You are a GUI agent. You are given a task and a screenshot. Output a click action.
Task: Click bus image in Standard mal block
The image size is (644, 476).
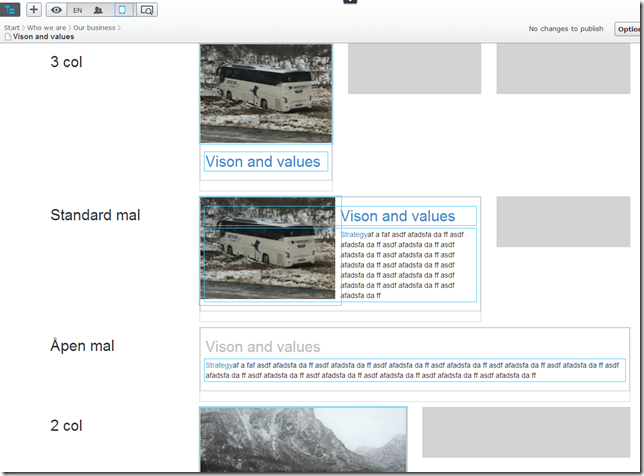tap(268, 247)
